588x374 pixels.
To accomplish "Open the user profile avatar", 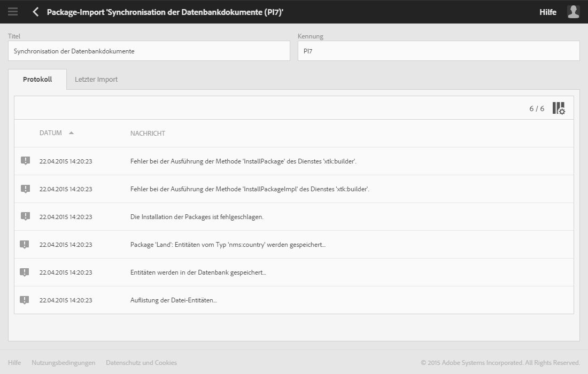I will point(573,12).
